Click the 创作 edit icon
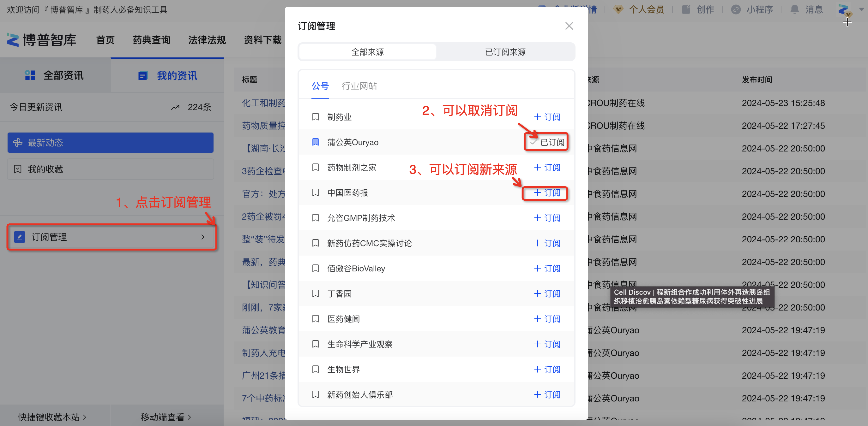Image resolution: width=868 pixels, height=426 pixels. pyautogui.click(x=686, y=9)
